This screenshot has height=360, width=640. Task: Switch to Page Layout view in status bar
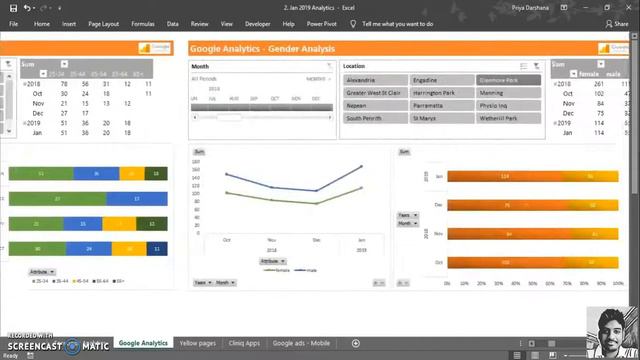click(x=535, y=356)
